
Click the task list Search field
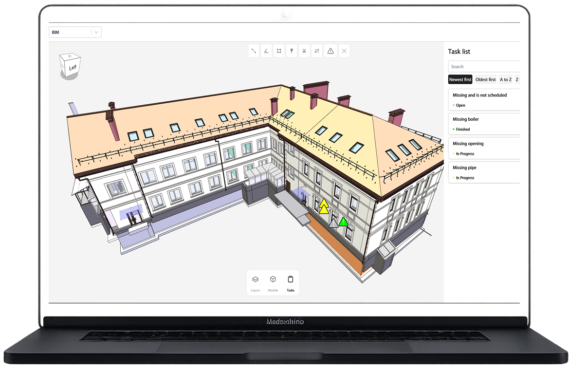pos(483,67)
